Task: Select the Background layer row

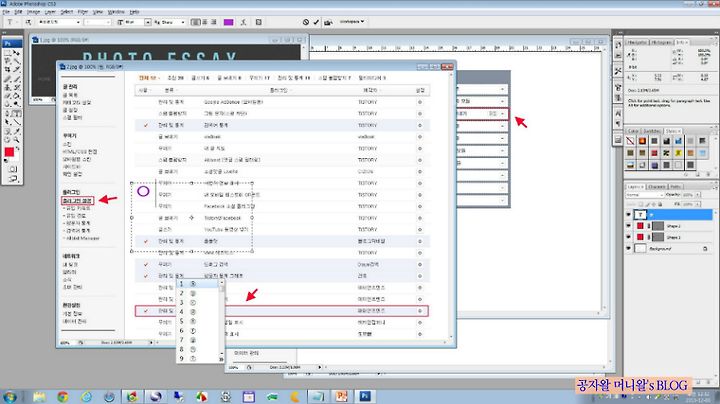Action: (669, 248)
